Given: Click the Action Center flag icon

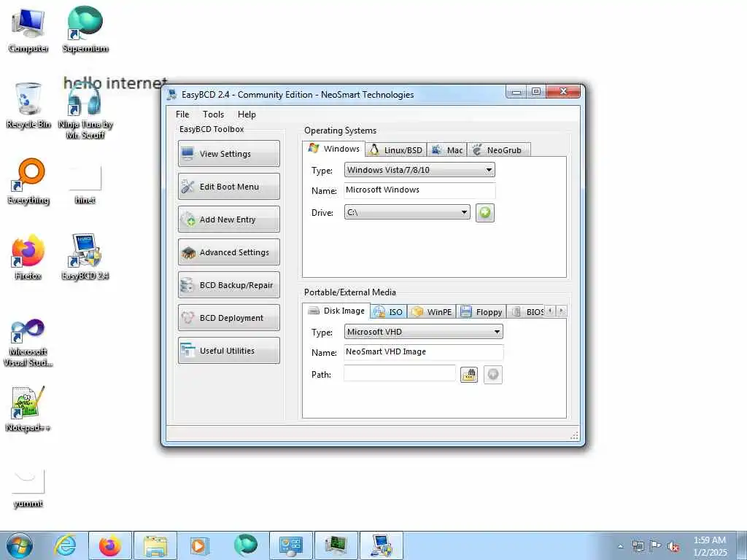Looking at the screenshot, I should point(656,546).
